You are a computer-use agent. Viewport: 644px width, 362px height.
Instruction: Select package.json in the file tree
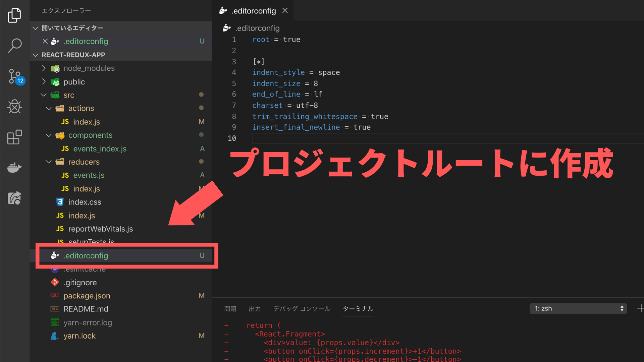[87, 296]
